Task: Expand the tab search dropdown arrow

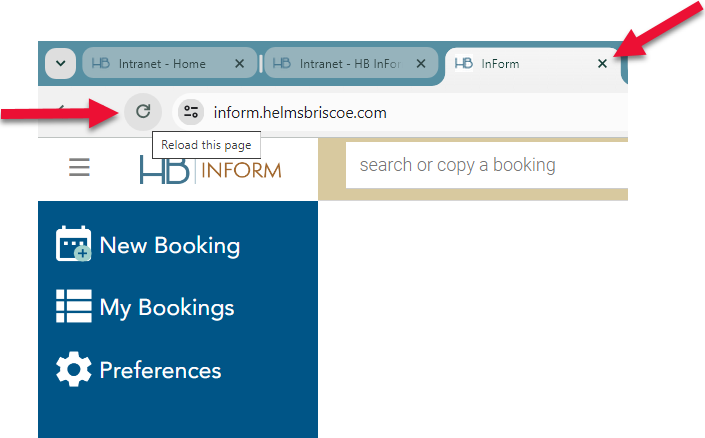Action: point(60,64)
